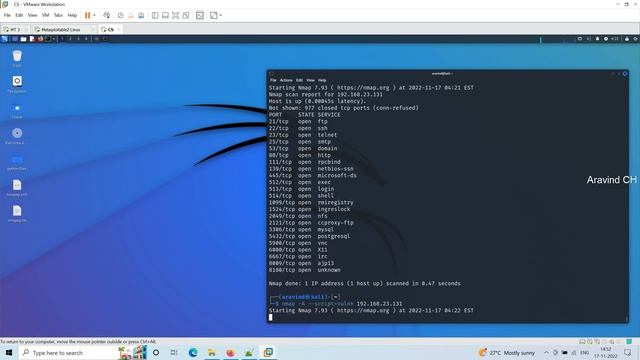Viewport: 640px width, 360px height.
Task: Open terminal Edit menu
Action: coord(299,80)
